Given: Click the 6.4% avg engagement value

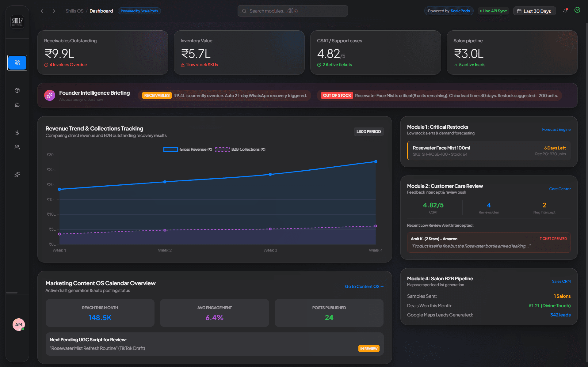Looking at the screenshot, I should [215, 318].
